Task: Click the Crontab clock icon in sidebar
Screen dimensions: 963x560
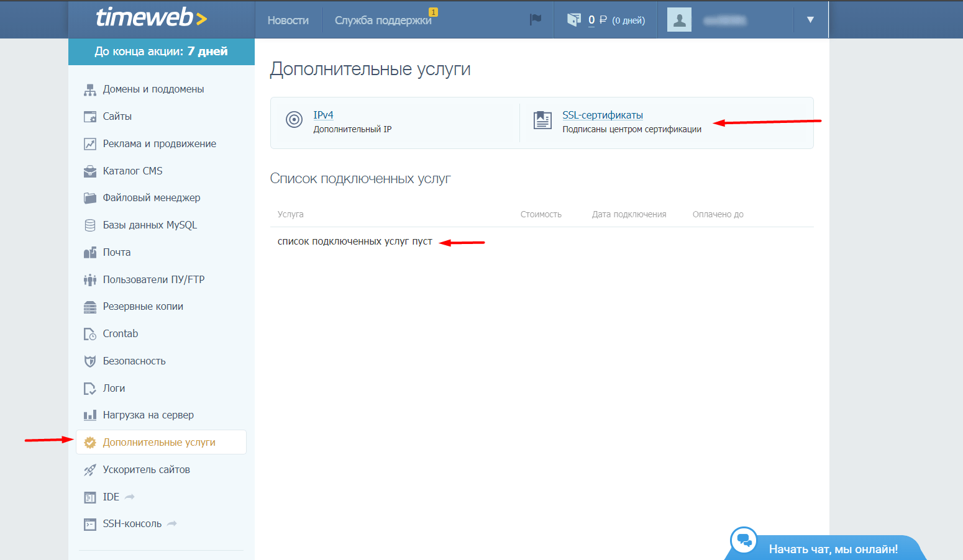Action: coord(90,334)
